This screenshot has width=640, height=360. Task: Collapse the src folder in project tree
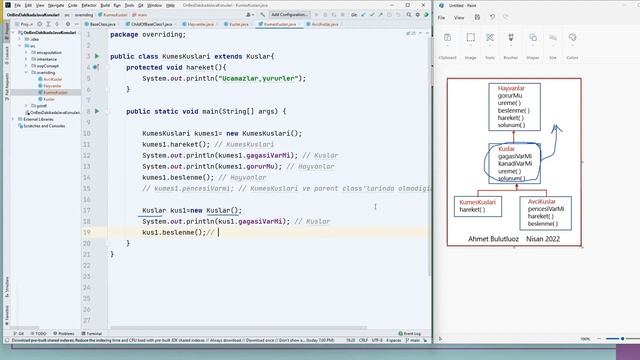pyautogui.click(x=20, y=46)
